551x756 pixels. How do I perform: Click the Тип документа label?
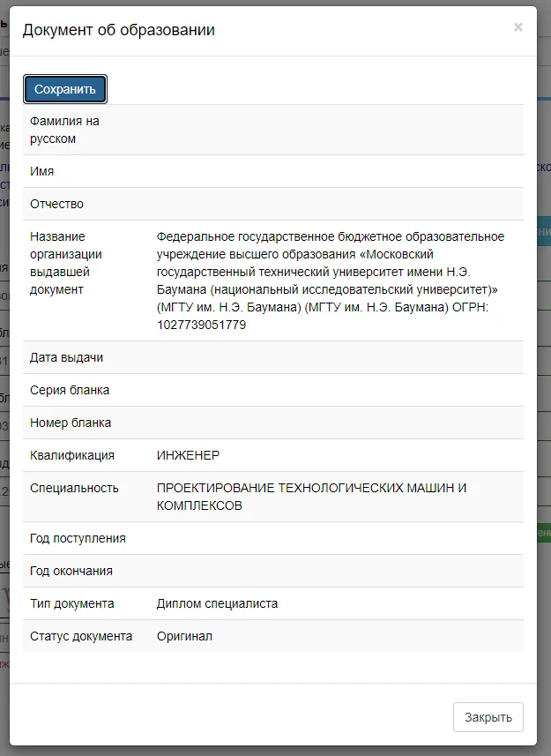[72, 603]
